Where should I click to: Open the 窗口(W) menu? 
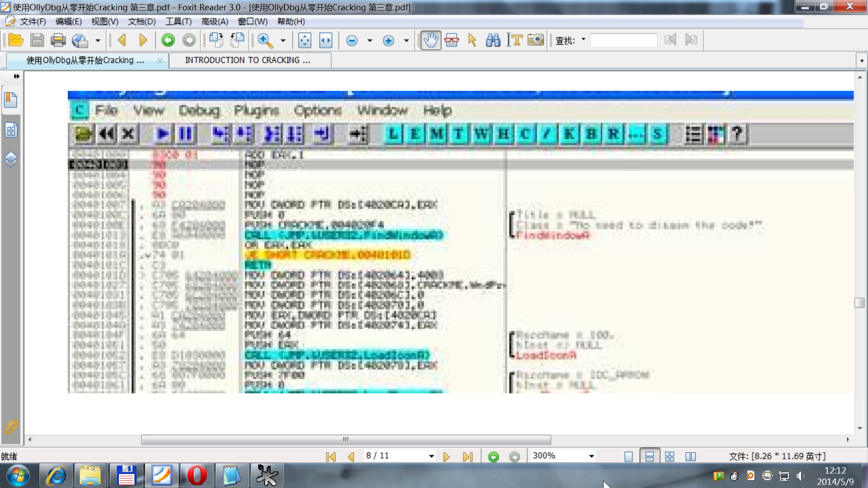(x=252, y=22)
